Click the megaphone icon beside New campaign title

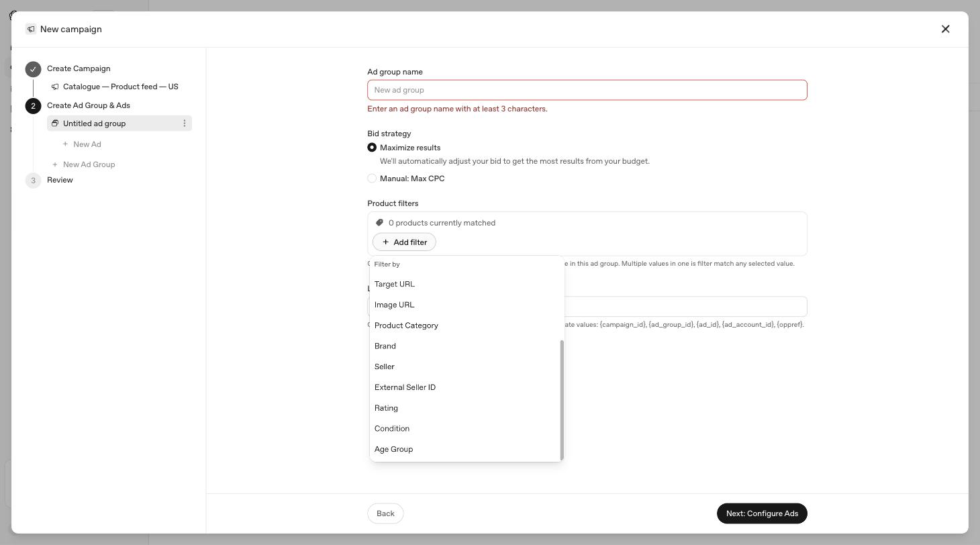click(x=31, y=29)
